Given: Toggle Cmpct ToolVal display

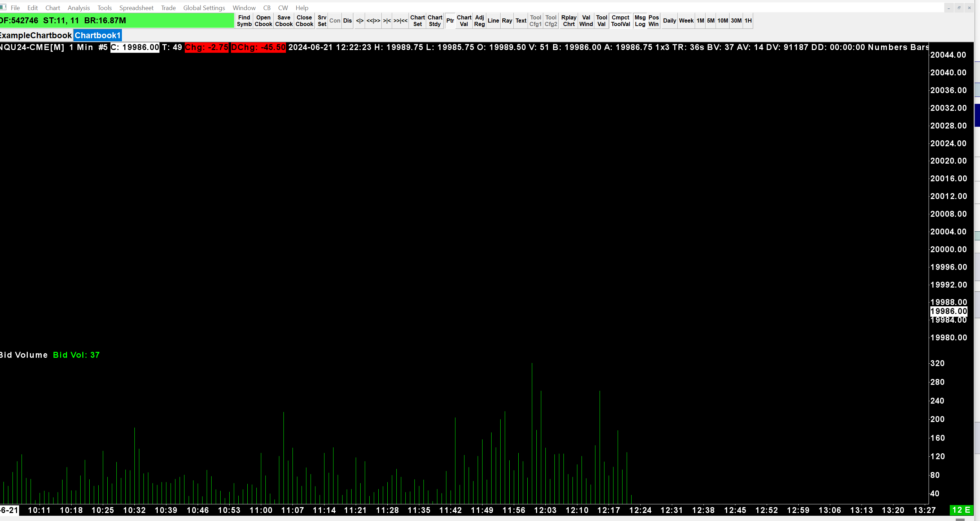Looking at the screenshot, I should (620, 20).
